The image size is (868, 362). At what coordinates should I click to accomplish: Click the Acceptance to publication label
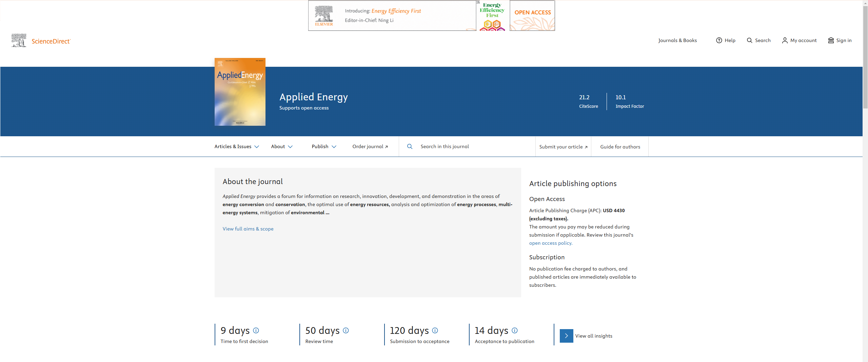coord(504,341)
